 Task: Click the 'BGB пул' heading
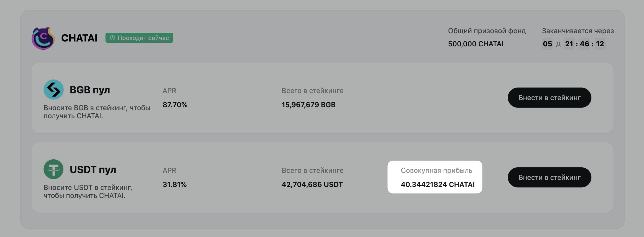click(90, 90)
